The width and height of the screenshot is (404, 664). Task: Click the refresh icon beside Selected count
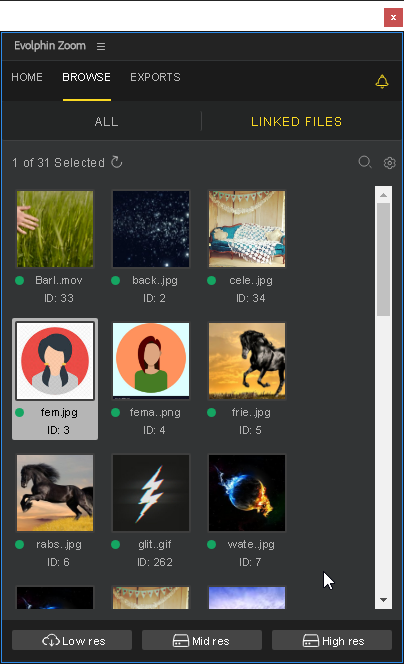pyautogui.click(x=116, y=162)
